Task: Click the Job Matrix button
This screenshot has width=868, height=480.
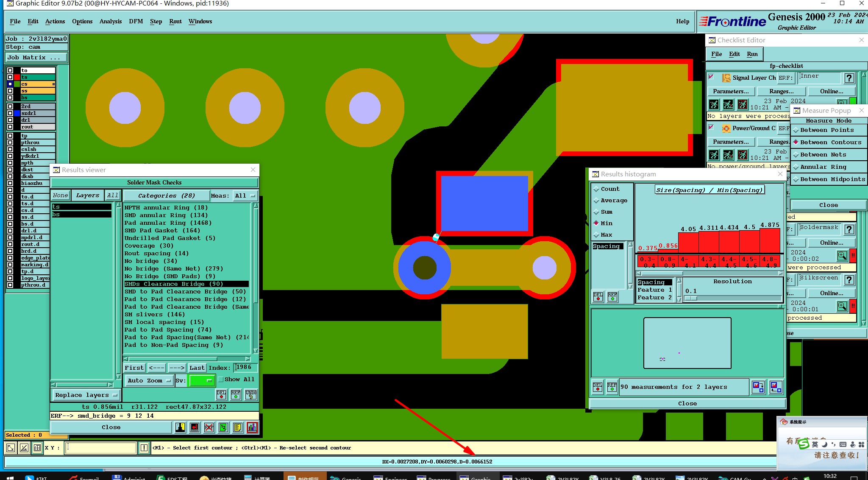Action: coord(36,58)
